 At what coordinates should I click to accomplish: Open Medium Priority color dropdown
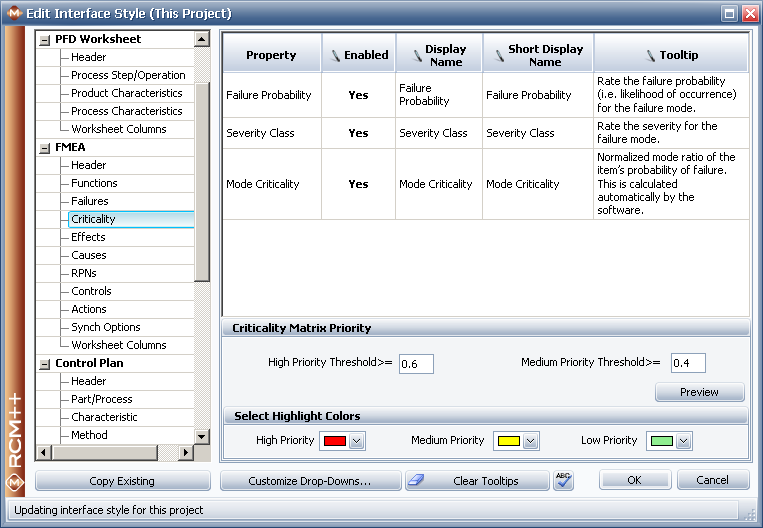pyautogui.click(x=530, y=441)
